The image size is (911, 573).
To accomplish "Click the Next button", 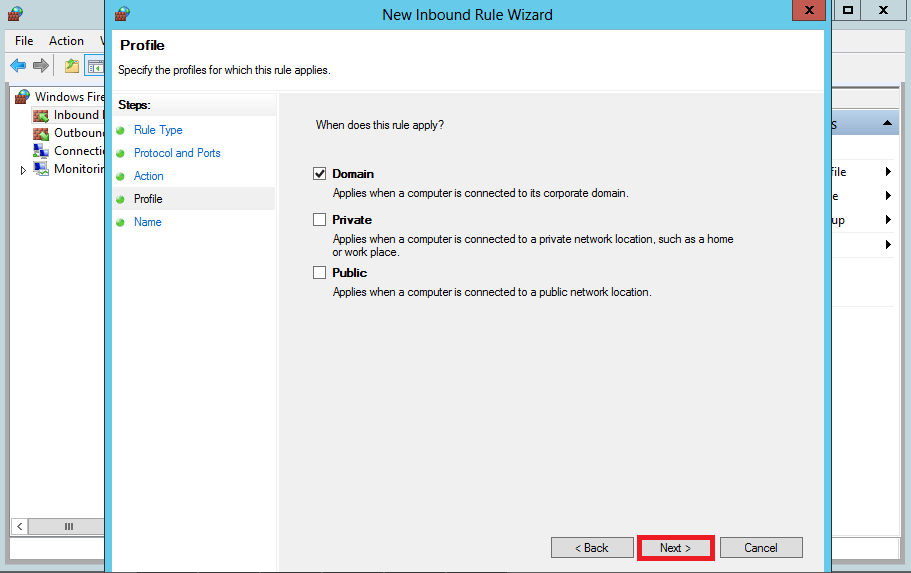I will click(675, 548).
